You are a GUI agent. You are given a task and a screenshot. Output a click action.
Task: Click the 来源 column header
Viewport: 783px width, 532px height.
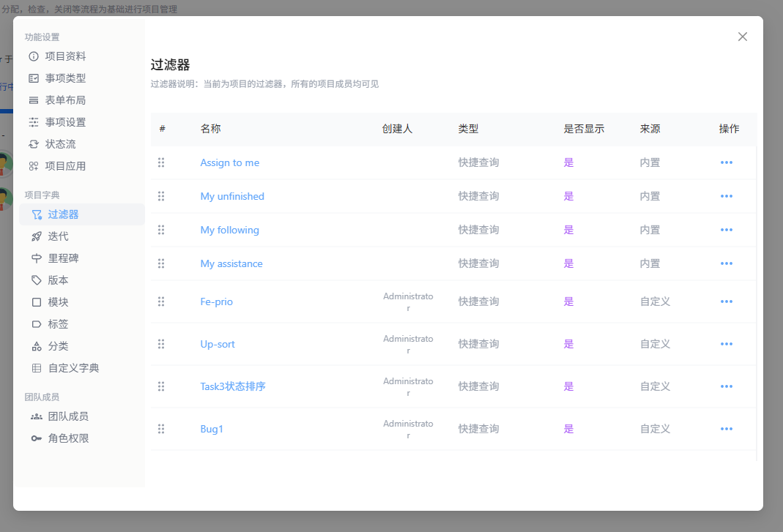tap(650, 129)
